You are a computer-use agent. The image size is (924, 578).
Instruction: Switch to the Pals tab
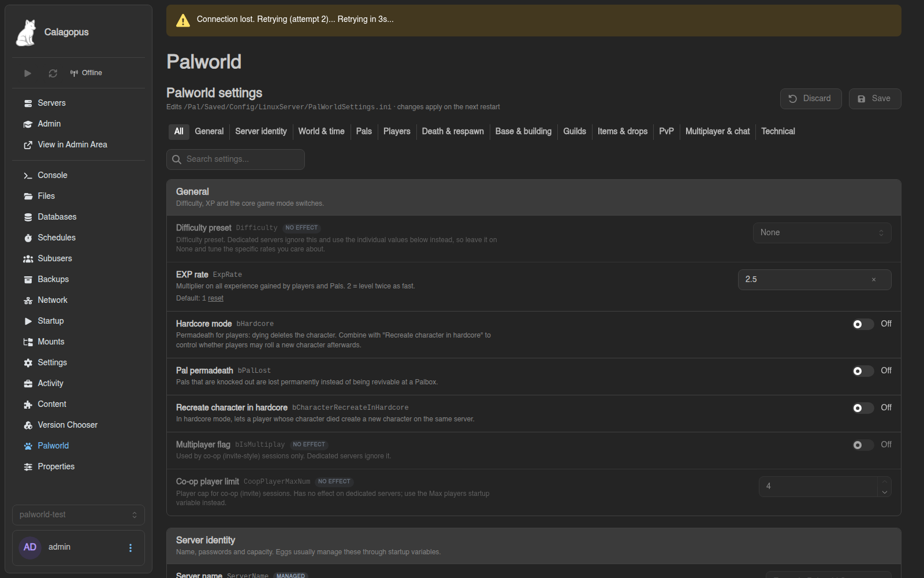tap(364, 131)
